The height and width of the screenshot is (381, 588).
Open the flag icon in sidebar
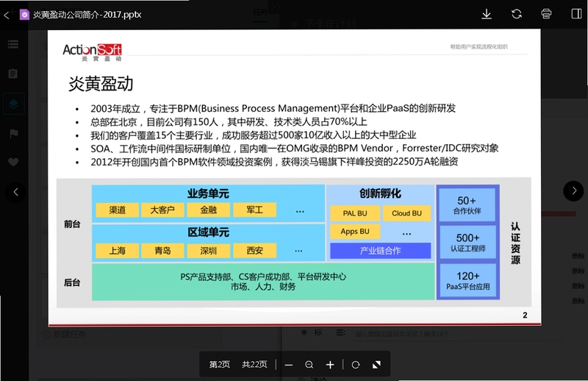(x=13, y=133)
